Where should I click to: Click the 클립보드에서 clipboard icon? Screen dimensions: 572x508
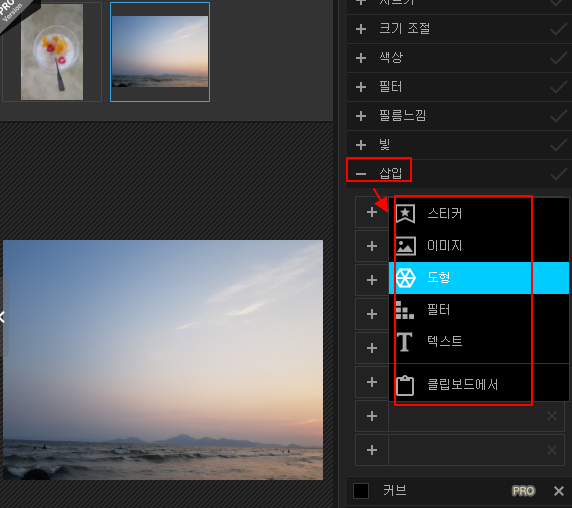(x=405, y=385)
